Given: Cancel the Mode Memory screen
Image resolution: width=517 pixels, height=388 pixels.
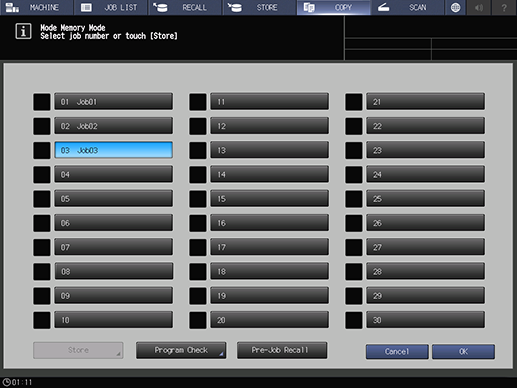Looking at the screenshot, I should 397,351.
